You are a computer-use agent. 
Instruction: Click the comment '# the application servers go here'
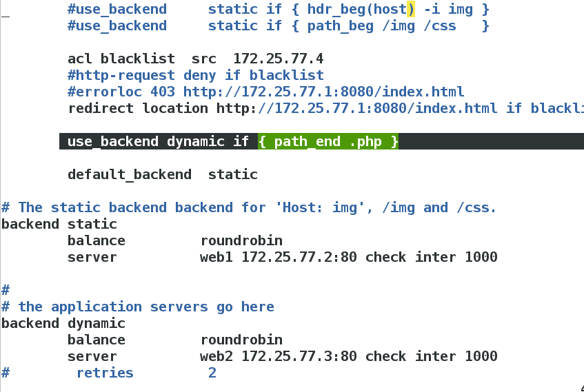pos(138,307)
